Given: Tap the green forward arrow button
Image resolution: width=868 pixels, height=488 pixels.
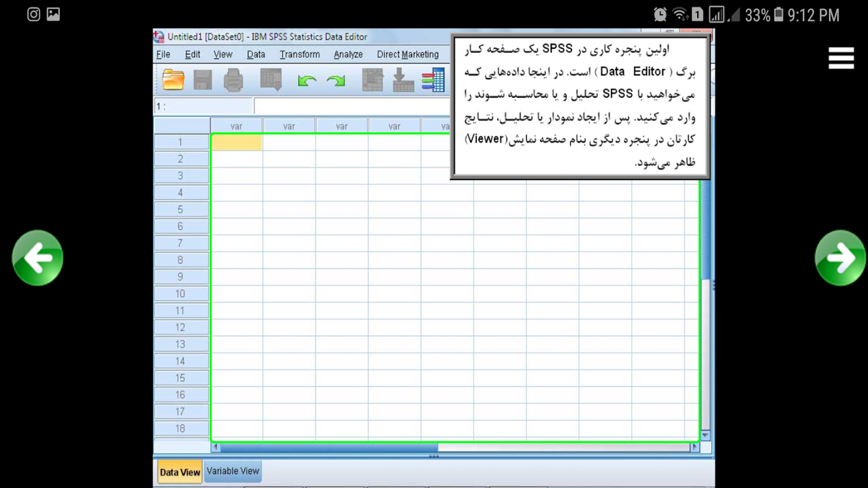Looking at the screenshot, I should click(x=841, y=258).
